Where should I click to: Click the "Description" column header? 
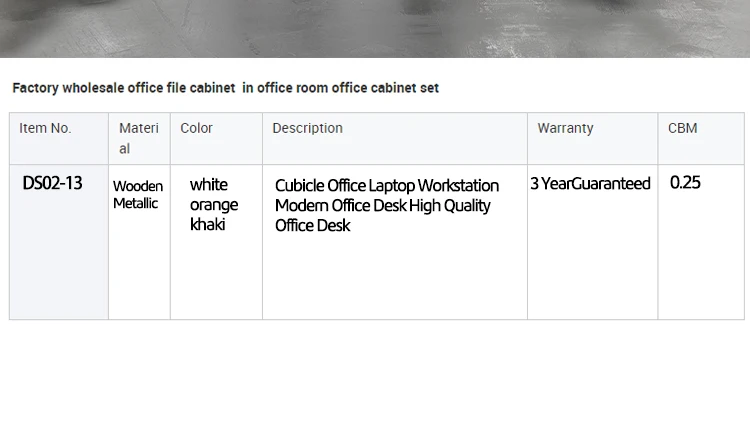[307, 128]
